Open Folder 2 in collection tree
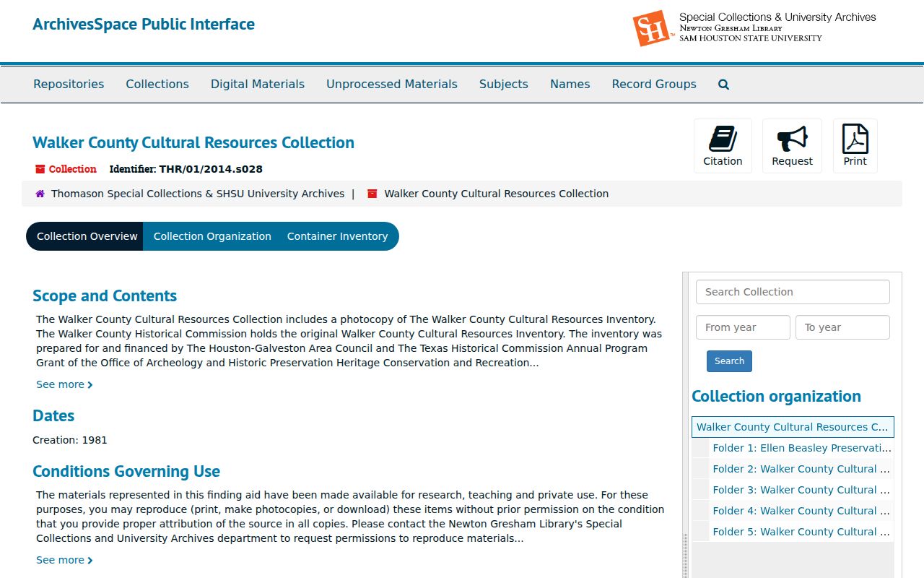The image size is (924, 578). click(801, 469)
